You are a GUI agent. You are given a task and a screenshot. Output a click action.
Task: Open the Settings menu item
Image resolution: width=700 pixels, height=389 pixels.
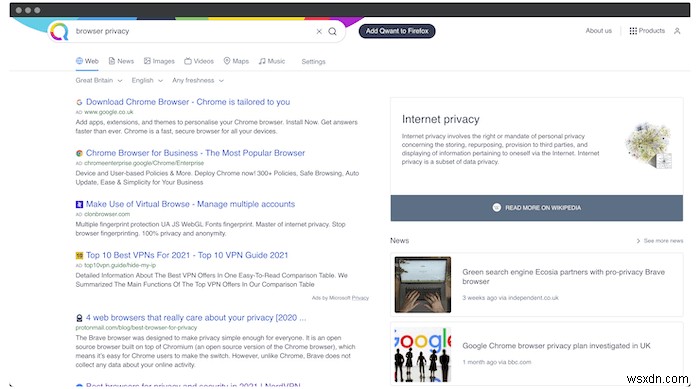pyautogui.click(x=313, y=62)
